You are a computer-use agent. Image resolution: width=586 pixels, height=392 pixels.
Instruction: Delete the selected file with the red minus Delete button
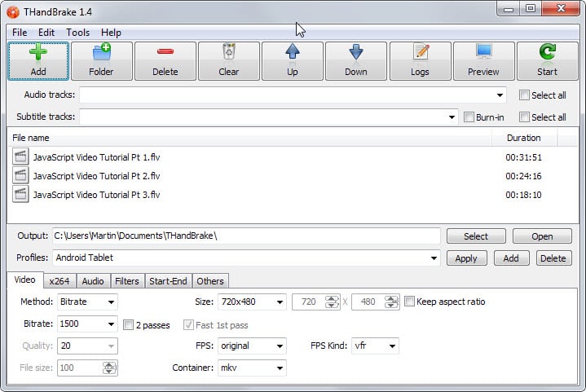[165, 61]
